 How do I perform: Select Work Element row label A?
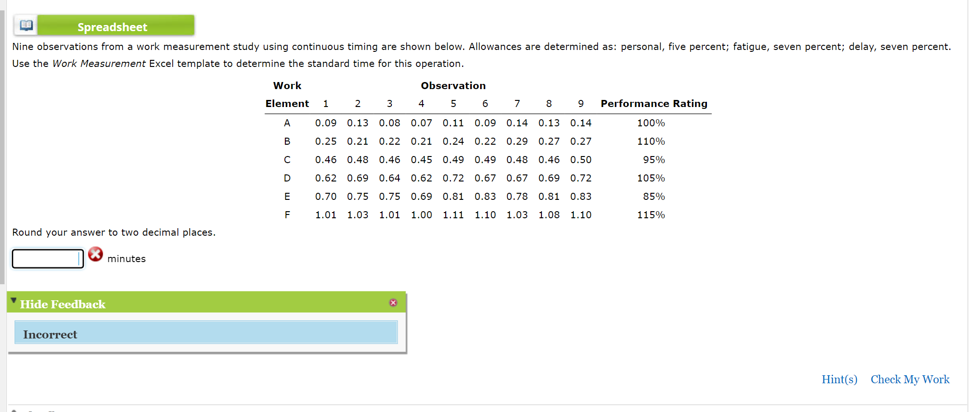[287, 123]
